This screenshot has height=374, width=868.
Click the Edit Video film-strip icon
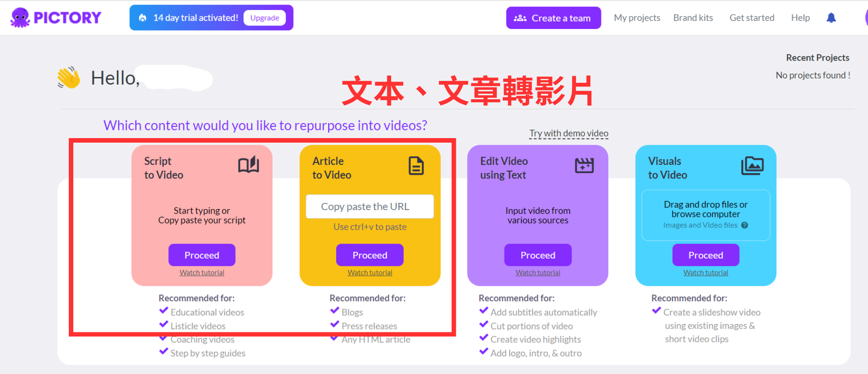[584, 166]
